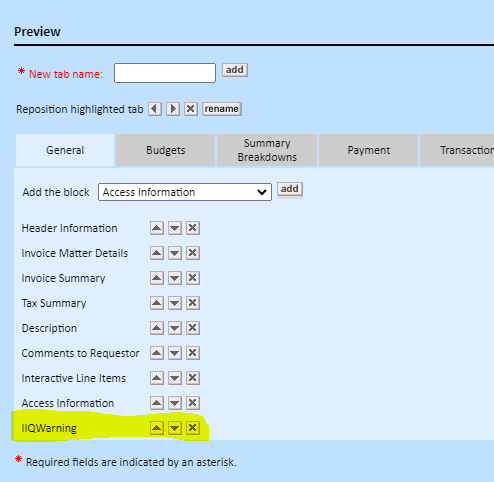Select the Payment tab

coord(368,150)
